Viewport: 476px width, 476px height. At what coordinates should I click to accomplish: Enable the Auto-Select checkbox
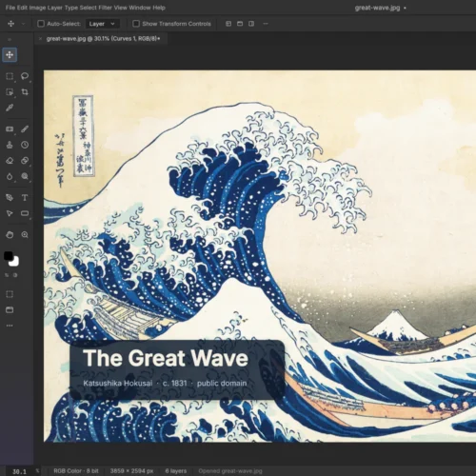pyautogui.click(x=41, y=24)
